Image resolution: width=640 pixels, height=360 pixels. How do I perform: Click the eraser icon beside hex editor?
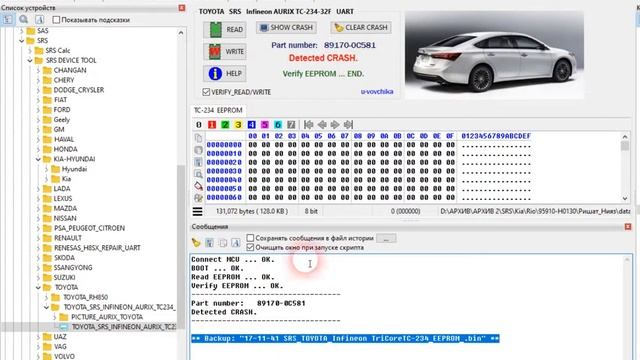tap(198, 186)
